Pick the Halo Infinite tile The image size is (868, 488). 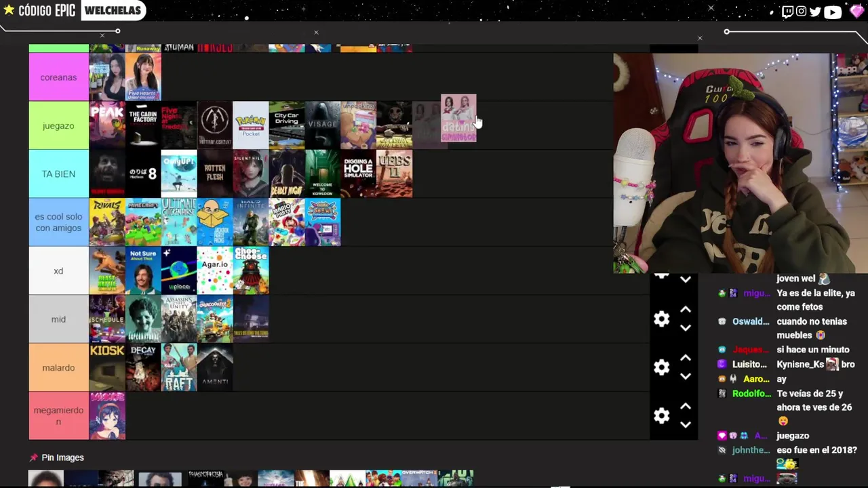pos(251,222)
